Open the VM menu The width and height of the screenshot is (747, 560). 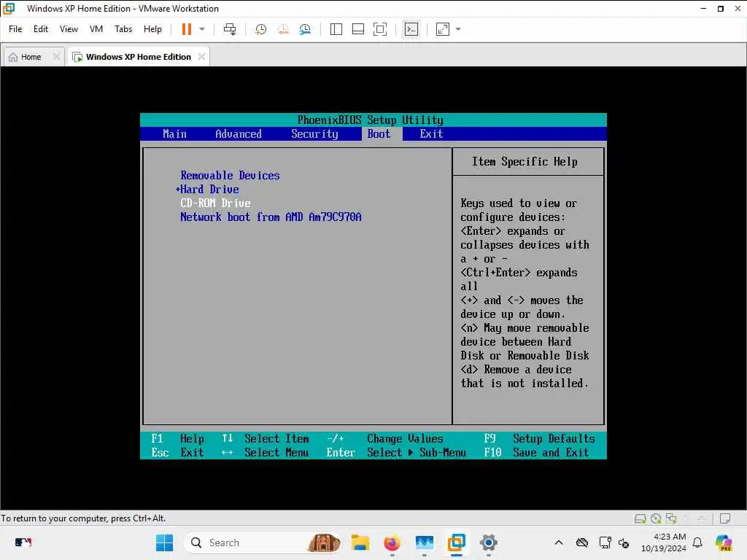click(x=96, y=29)
